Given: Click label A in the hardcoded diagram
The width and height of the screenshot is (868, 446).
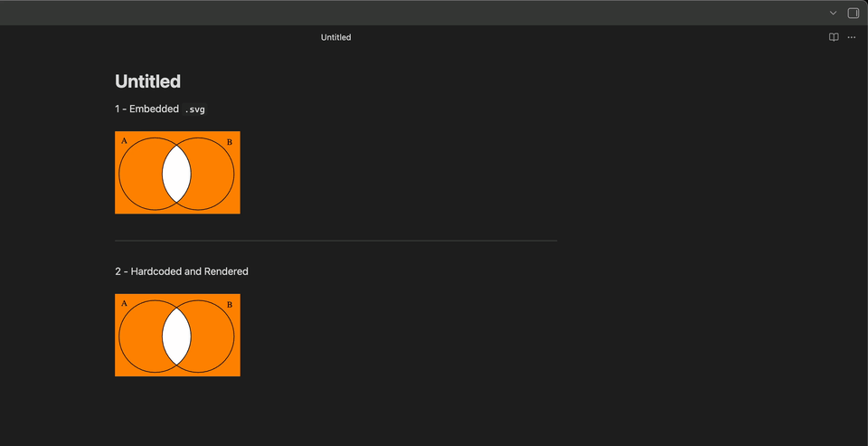Looking at the screenshot, I should pos(124,303).
